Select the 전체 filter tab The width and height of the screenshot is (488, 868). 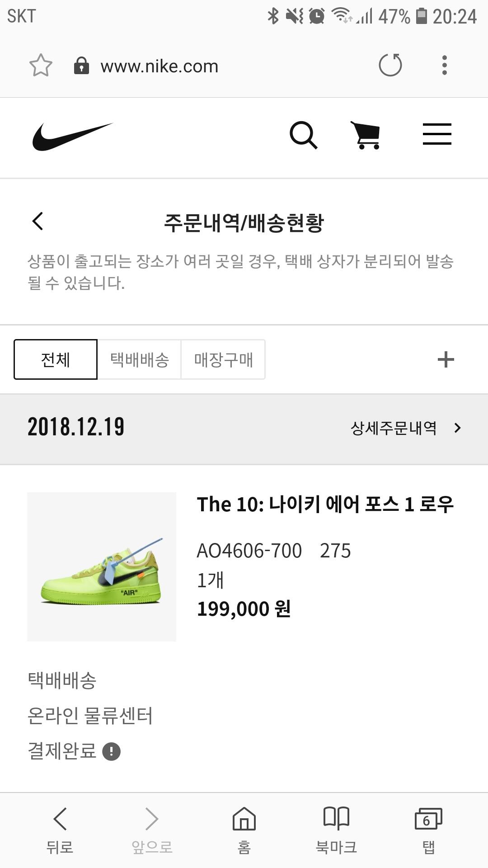(56, 359)
